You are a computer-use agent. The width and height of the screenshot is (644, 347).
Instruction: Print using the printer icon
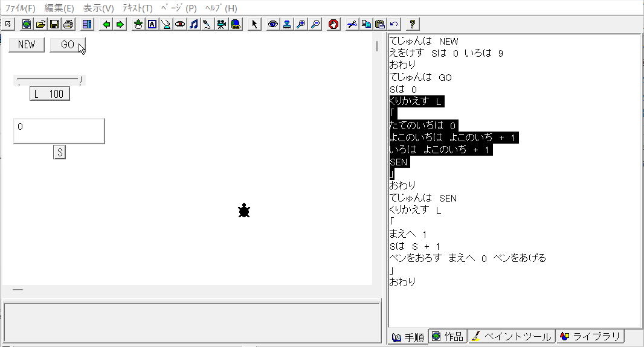coord(68,24)
